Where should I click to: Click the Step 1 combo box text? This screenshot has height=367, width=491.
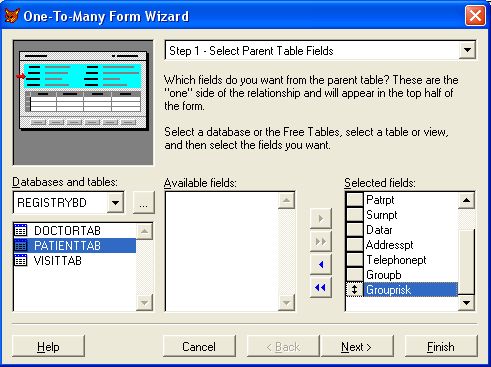coord(251,51)
